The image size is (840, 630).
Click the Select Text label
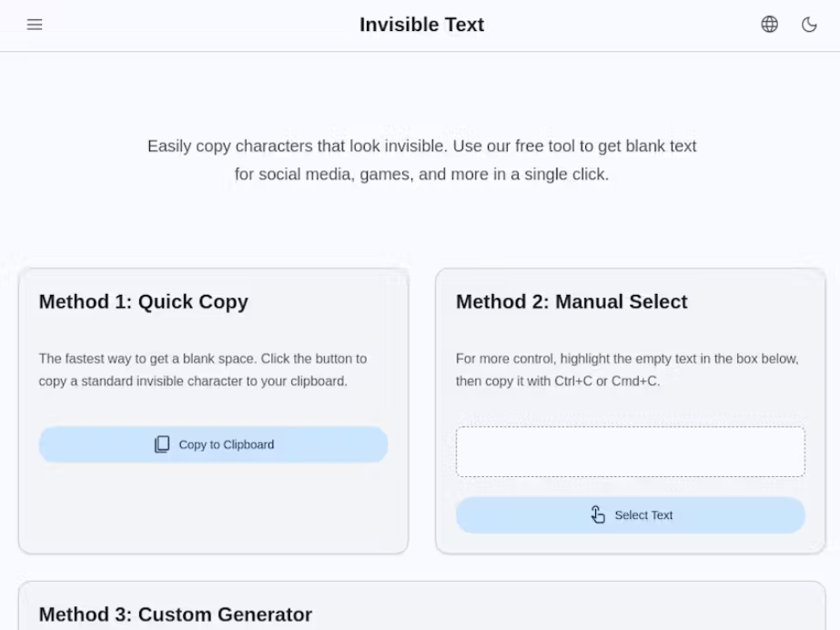click(643, 514)
